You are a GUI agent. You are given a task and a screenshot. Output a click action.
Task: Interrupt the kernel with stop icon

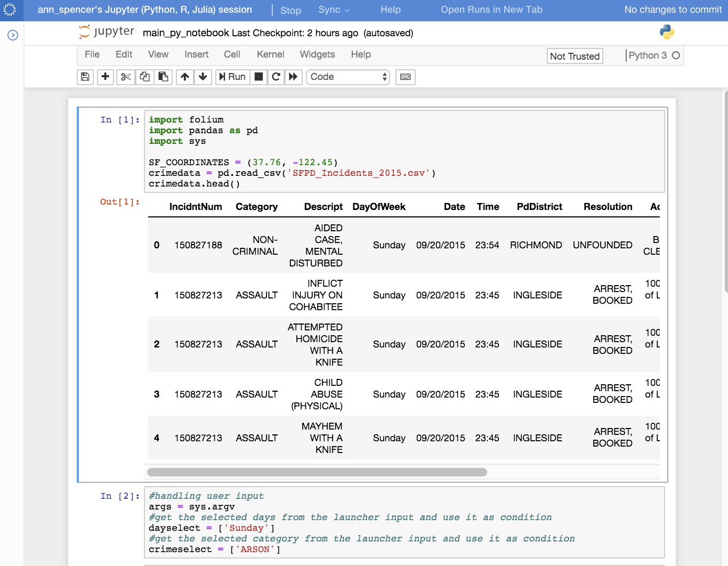tap(258, 77)
